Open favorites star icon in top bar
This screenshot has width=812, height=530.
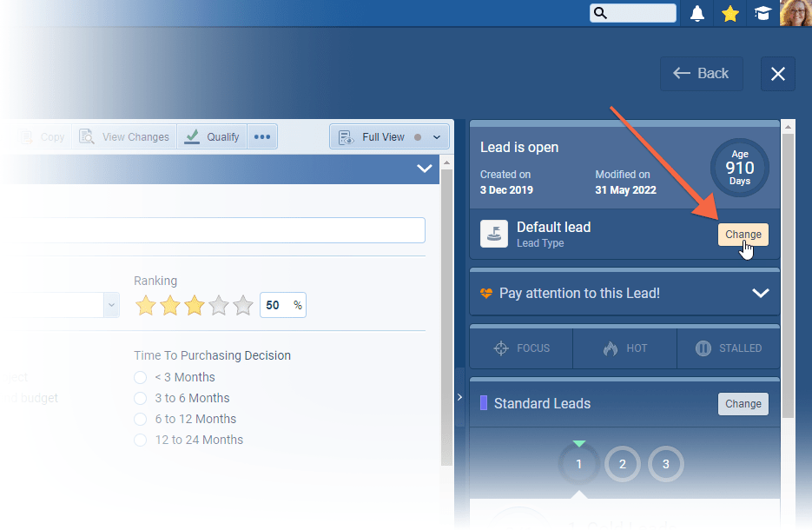730,13
